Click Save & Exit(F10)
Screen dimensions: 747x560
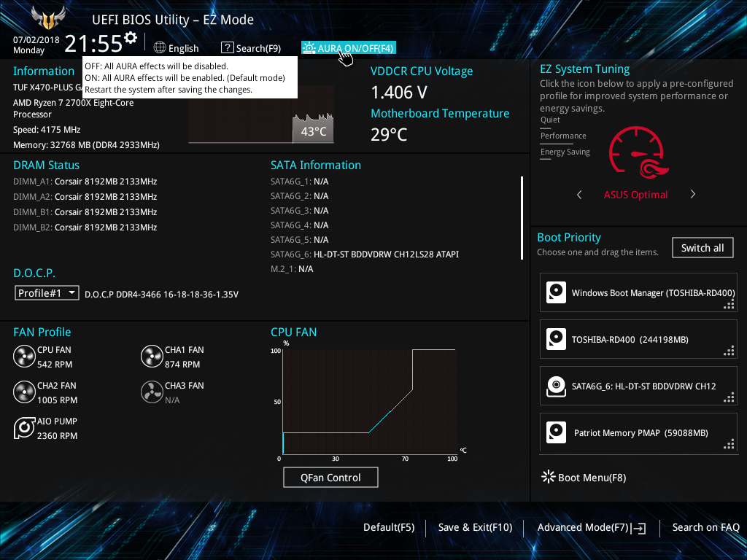pos(475,528)
